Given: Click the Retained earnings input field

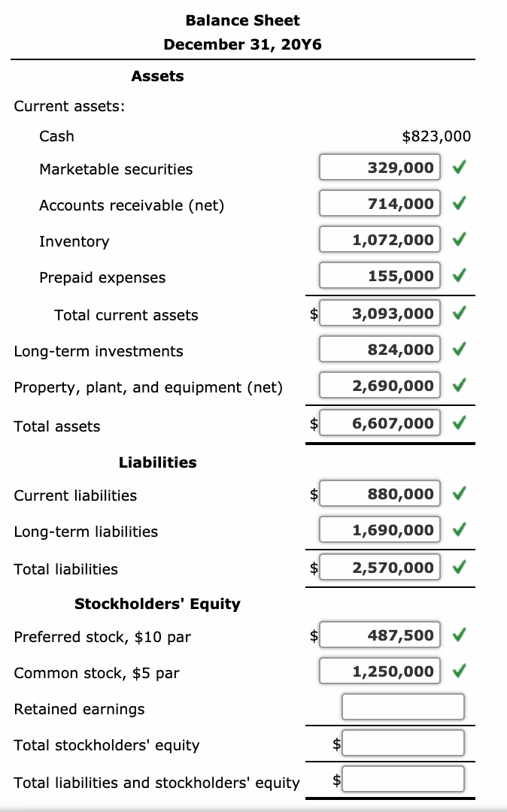Looking at the screenshot, I should click(x=402, y=707).
